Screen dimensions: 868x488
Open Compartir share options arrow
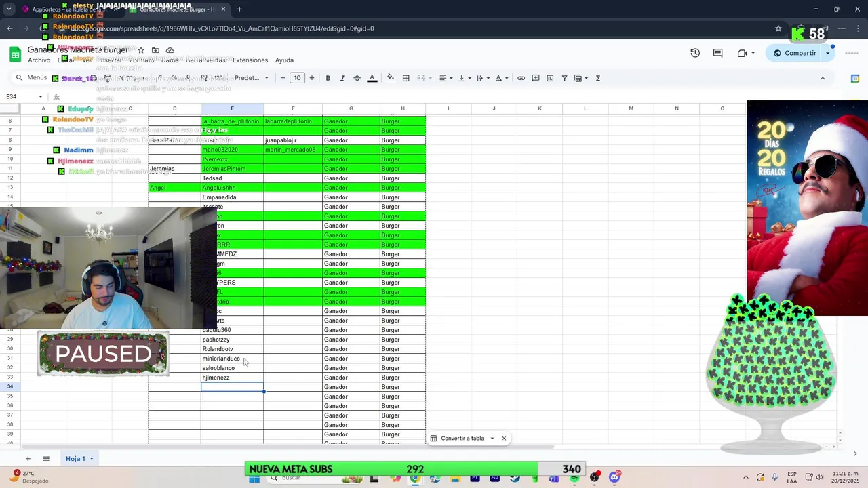(x=828, y=53)
